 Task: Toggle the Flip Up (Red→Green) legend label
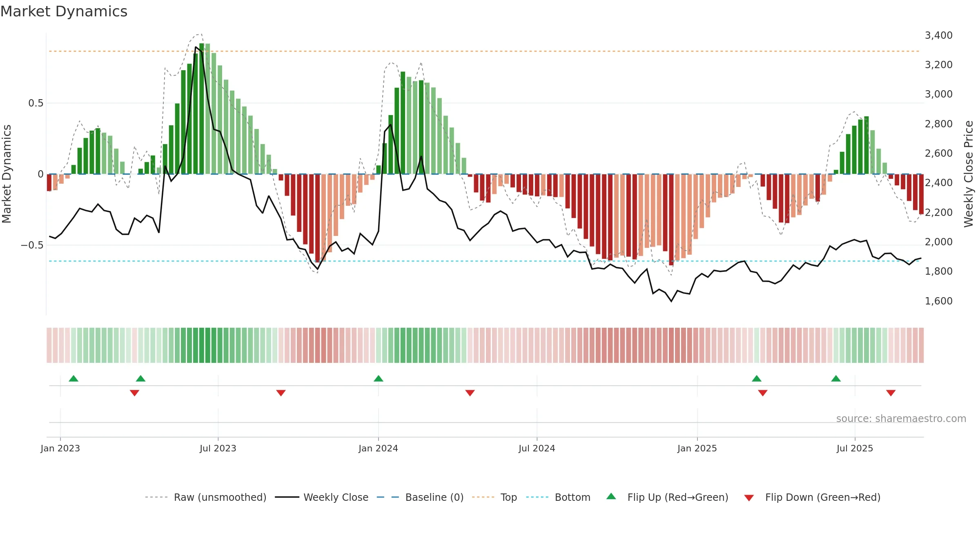pyautogui.click(x=678, y=497)
